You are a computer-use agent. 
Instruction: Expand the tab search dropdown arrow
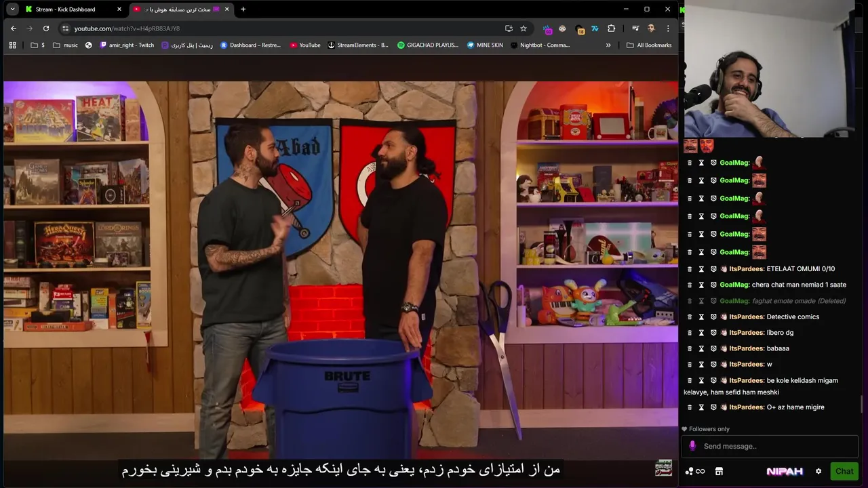[12, 9]
